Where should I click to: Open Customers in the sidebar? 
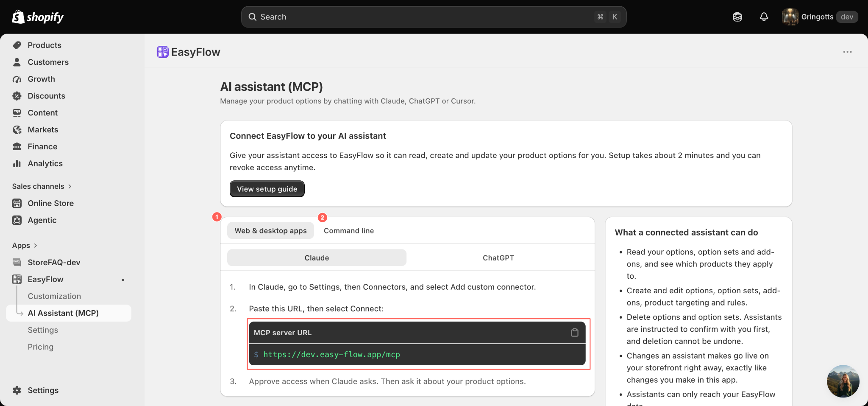click(48, 62)
